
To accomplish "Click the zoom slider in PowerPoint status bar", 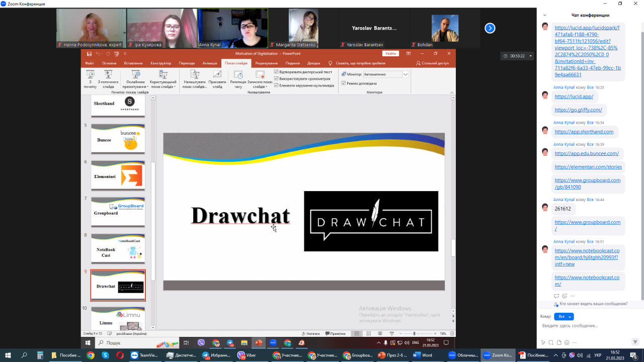I will click(414, 333).
